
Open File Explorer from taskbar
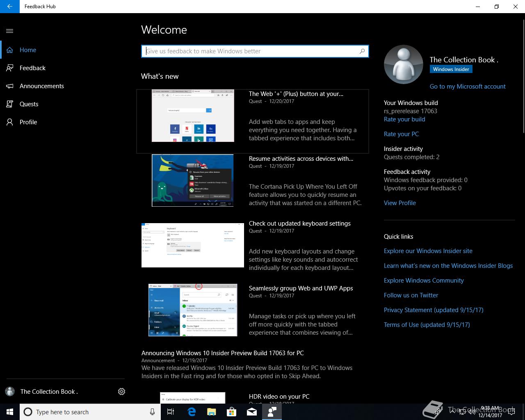[x=212, y=412]
